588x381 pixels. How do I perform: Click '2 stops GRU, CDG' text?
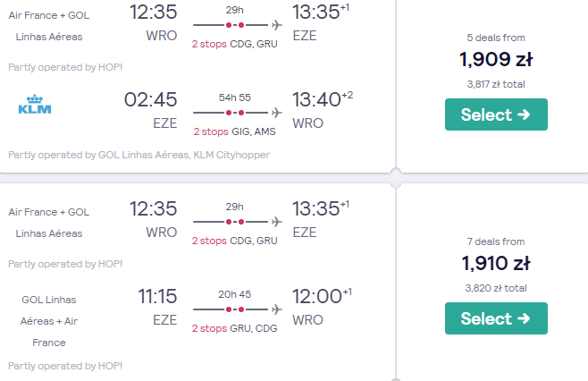[x=235, y=328]
